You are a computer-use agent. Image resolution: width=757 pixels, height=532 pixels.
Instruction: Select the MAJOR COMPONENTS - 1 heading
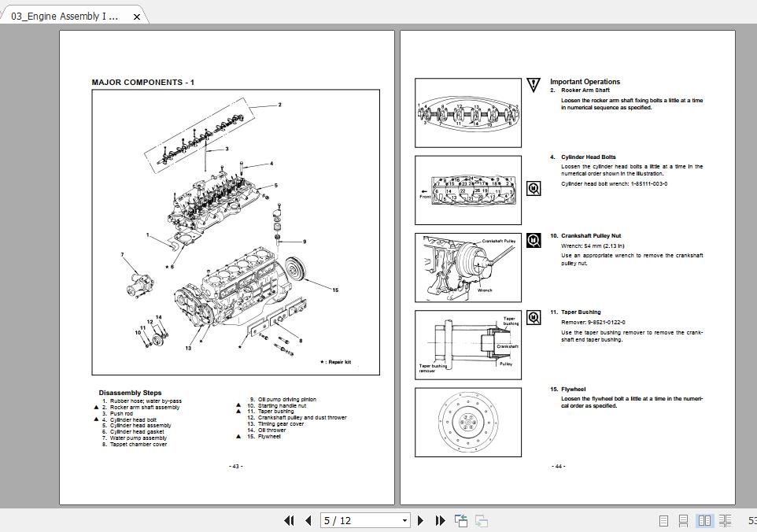[142, 82]
